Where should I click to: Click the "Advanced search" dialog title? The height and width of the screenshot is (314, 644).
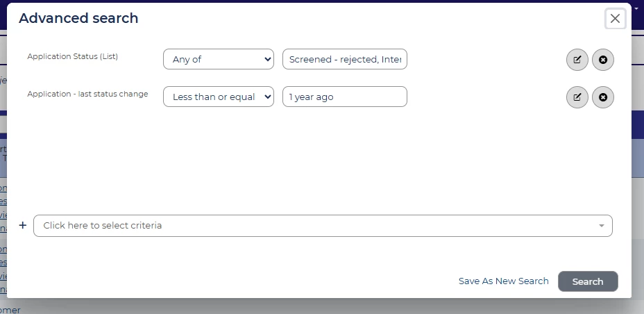tap(78, 19)
